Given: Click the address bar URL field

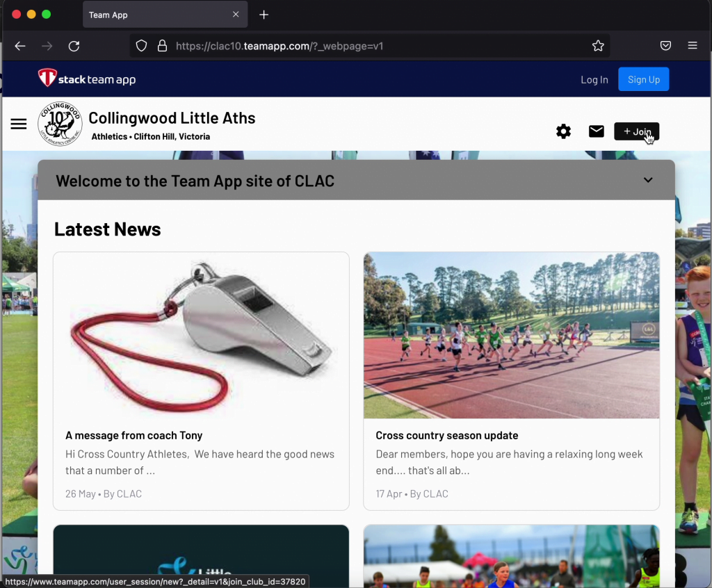Looking at the screenshot, I should click(x=370, y=46).
